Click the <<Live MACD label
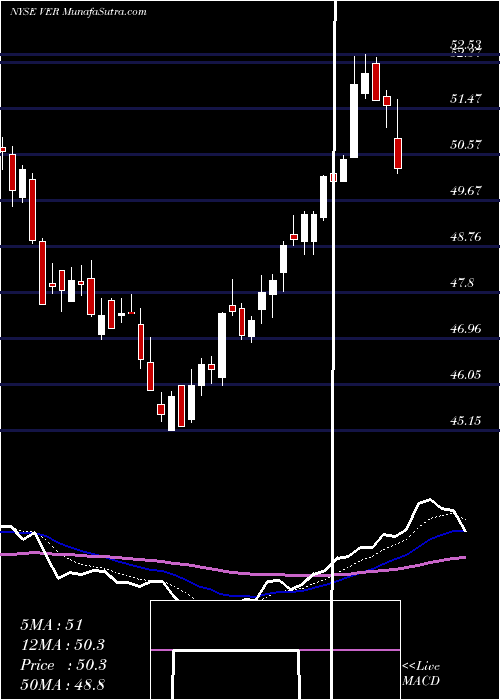Image resolution: width=500 pixels, height=700 pixels. (421, 674)
